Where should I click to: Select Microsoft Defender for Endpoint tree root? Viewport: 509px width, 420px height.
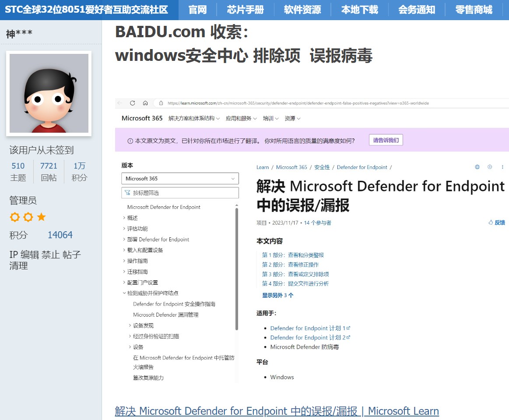pos(164,207)
